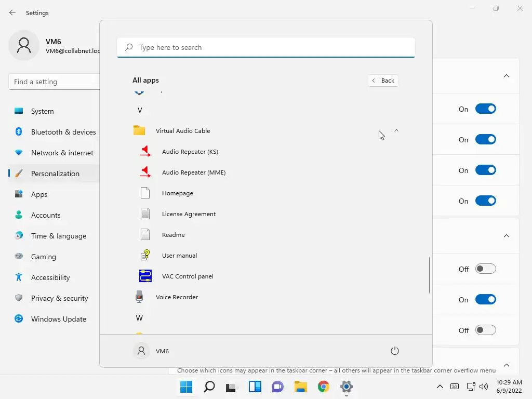
Task: Toggle the third On switch in Settings
Action: [486, 170]
